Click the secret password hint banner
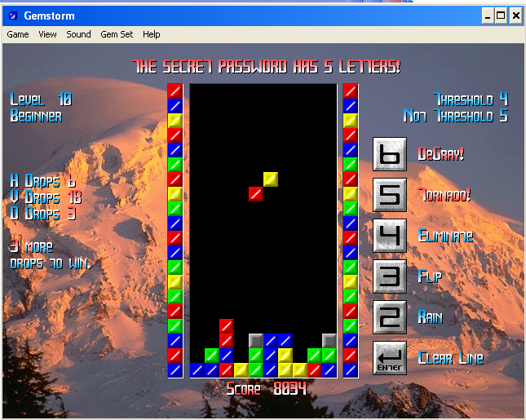Screen dimensions: 526x420 pyautogui.click(x=266, y=66)
